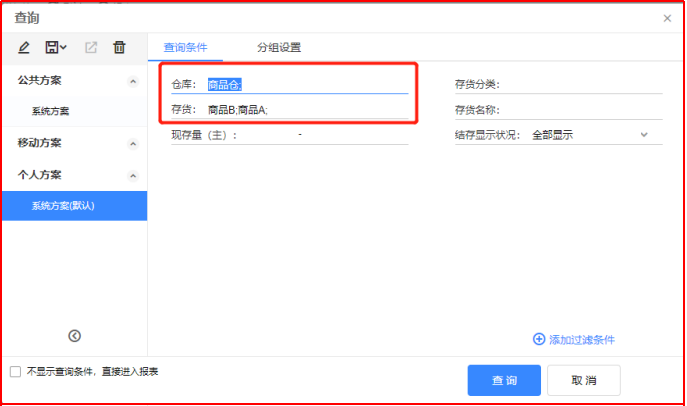Click the 取消 button
687x406 pixels.
click(584, 380)
